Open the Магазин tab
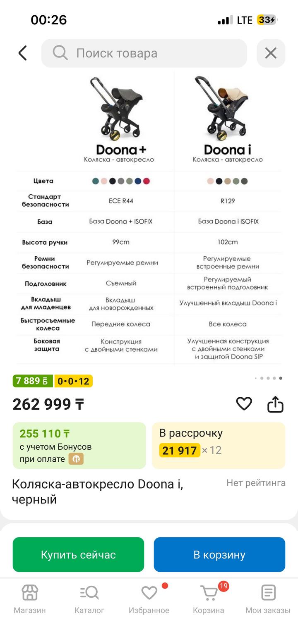 (x=30, y=599)
